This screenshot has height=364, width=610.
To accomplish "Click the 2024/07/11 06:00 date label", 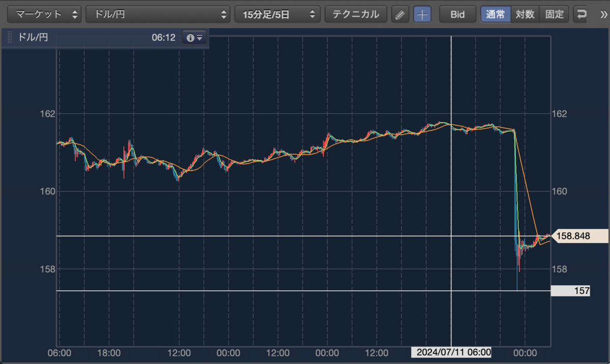I will point(451,352).
